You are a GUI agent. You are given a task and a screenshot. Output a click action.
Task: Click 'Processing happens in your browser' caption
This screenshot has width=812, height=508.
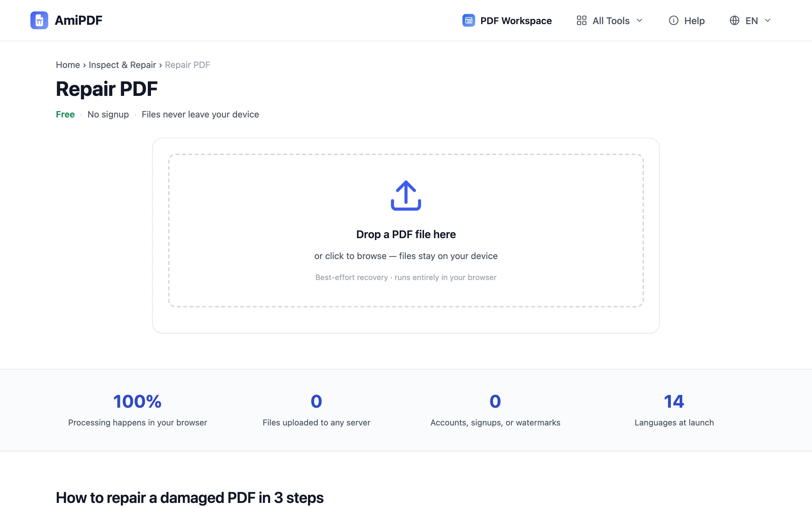(x=138, y=423)
